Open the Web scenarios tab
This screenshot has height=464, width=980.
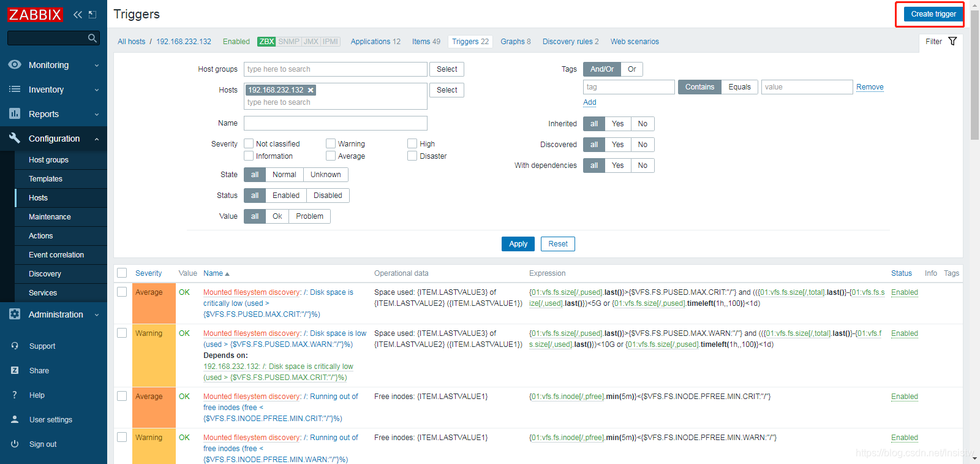(635, 42)
